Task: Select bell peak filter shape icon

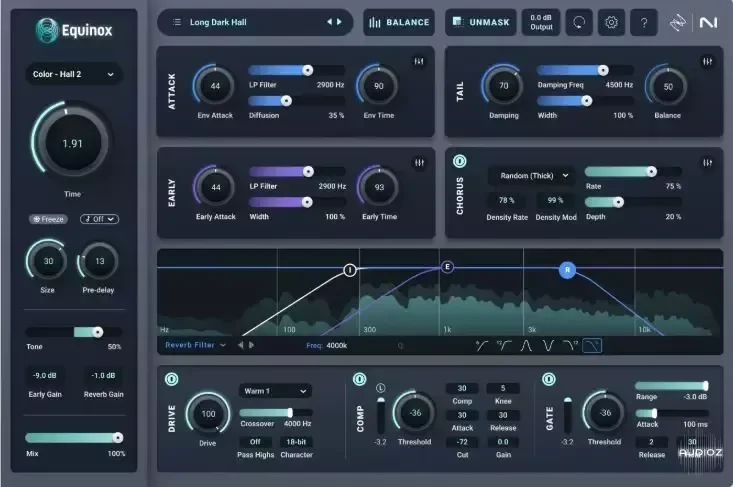Action: tap(526, 346)
